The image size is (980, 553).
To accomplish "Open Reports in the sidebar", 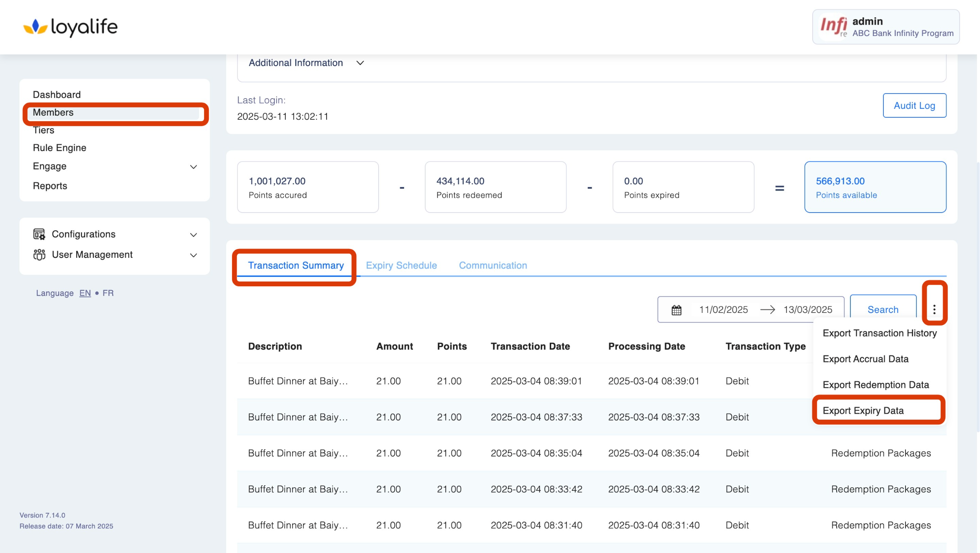I will [x=50, y=186].
